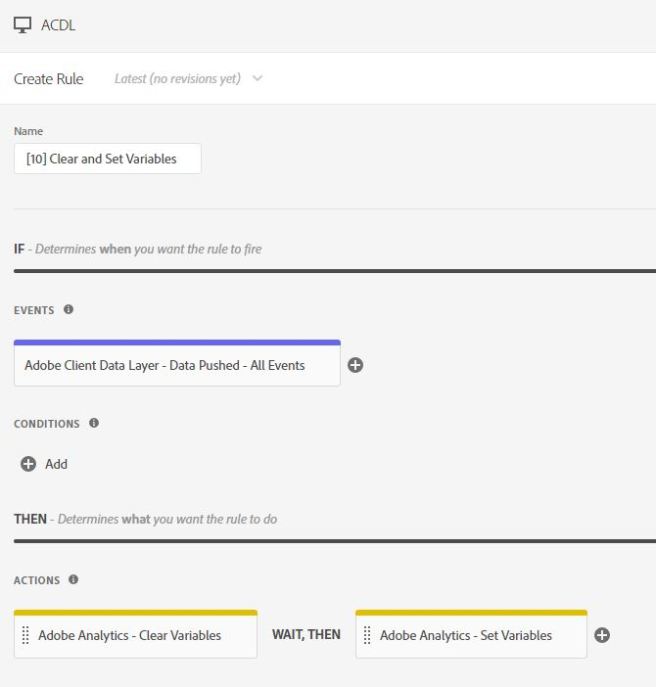Screen dimensions: 656x687
Task: Open the Adobe Analytics - Set Variables action
Action: 466,636
